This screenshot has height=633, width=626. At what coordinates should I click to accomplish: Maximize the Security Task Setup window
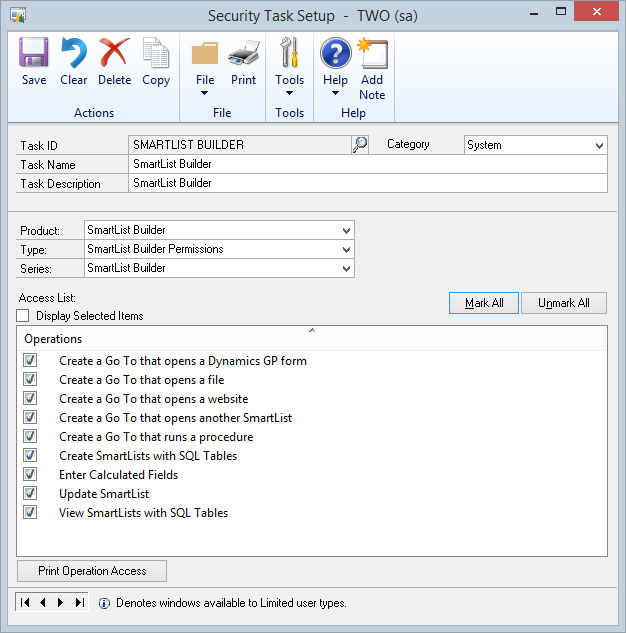point(561,11)
